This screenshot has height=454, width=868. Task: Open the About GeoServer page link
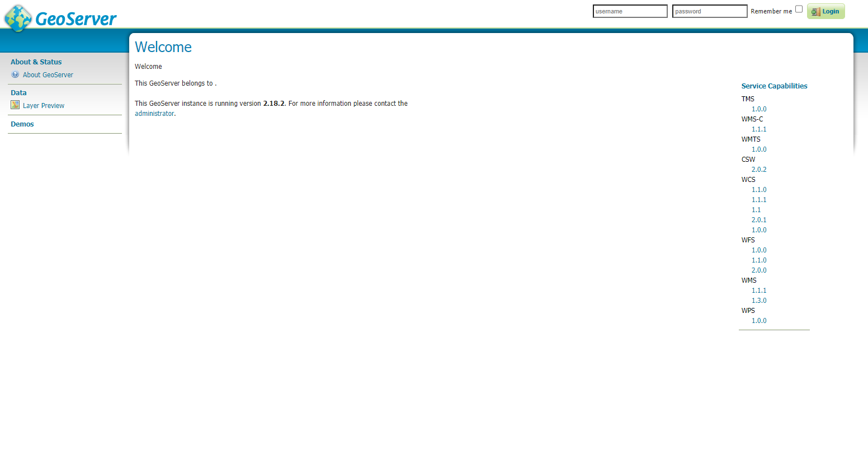(x=48, y=75)
